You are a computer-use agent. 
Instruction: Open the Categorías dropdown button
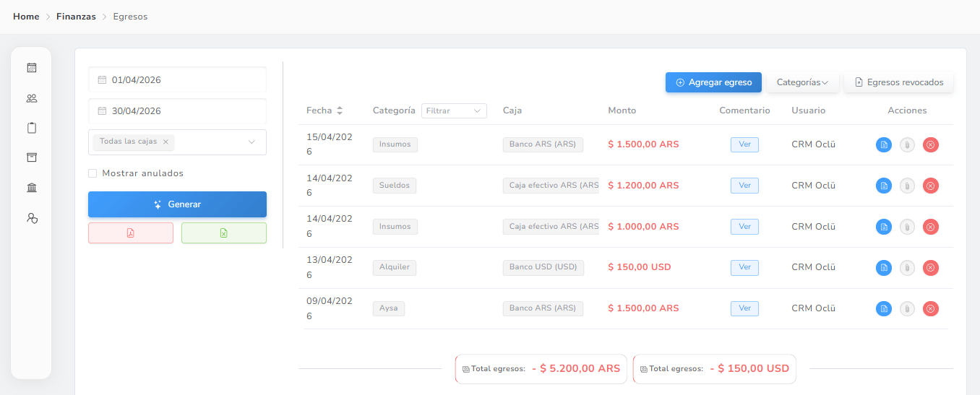point(802,82)
